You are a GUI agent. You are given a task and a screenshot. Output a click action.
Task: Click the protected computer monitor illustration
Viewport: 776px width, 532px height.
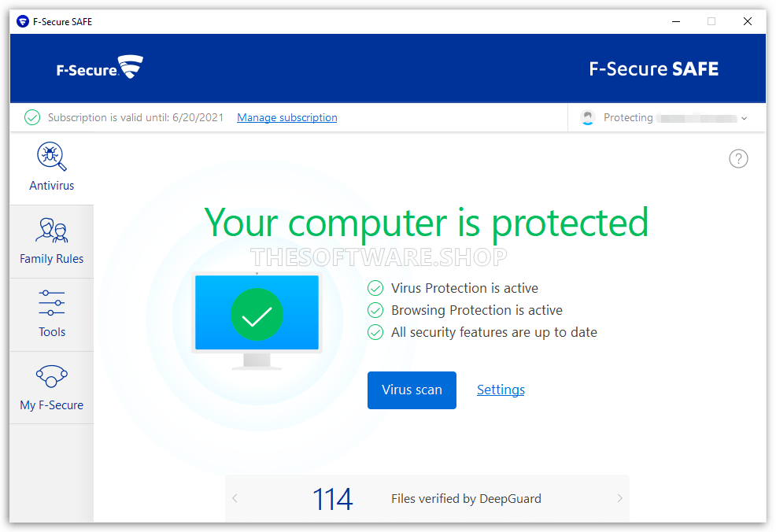tap(257, 320)
